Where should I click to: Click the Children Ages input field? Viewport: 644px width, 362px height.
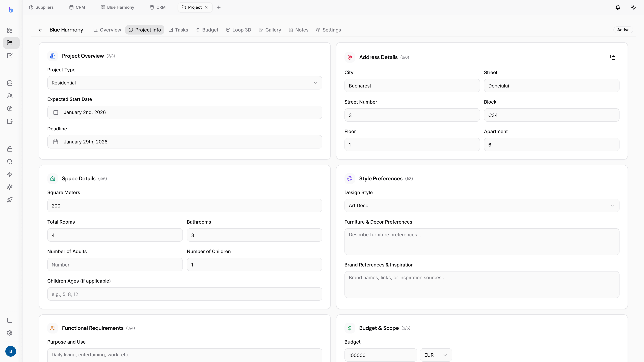click(185, 294)
